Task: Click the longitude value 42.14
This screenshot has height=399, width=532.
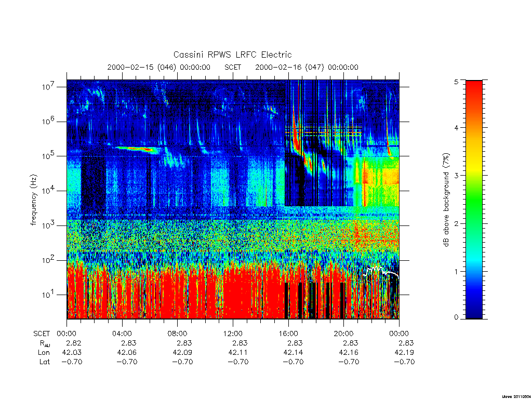Action: click(x=294, y=353)
